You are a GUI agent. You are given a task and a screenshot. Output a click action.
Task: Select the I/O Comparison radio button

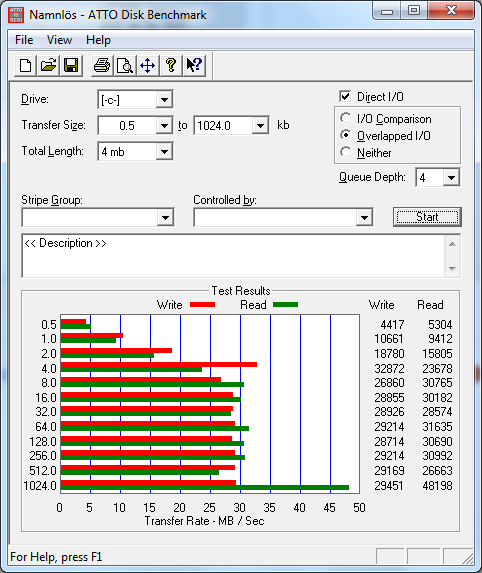pyautogui.click(x=345, y=118)
